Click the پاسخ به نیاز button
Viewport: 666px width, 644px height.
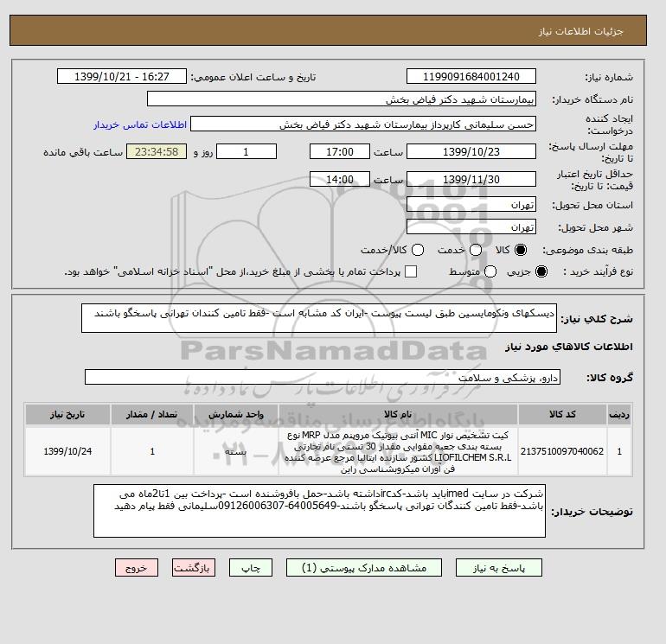(499, 568)
